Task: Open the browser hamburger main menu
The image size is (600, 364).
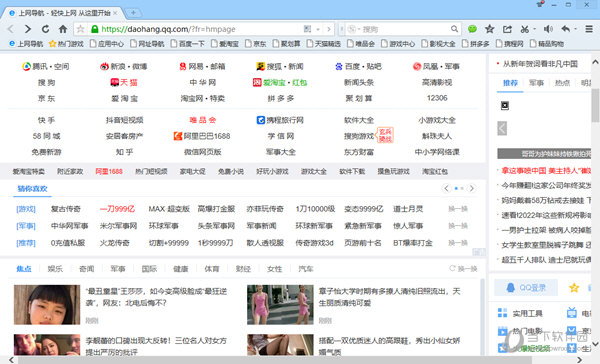Action: [589, 29]
